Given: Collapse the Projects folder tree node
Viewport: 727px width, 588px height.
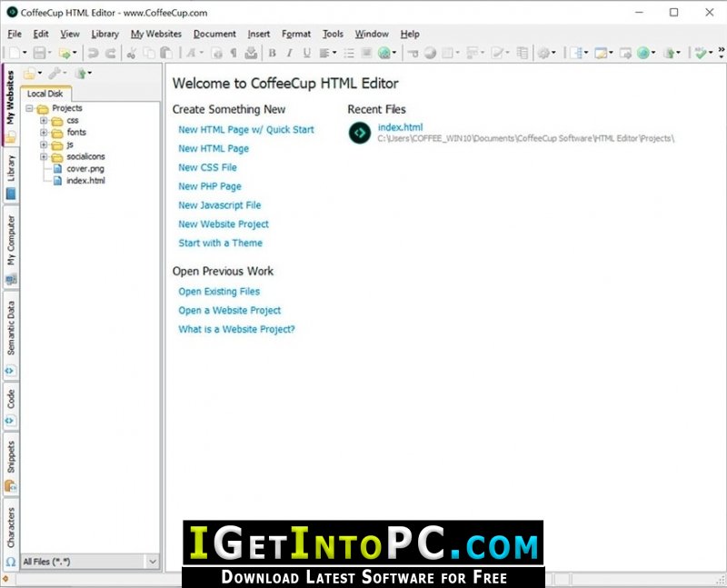Looking at the screenshot, I should click(29, 108).
